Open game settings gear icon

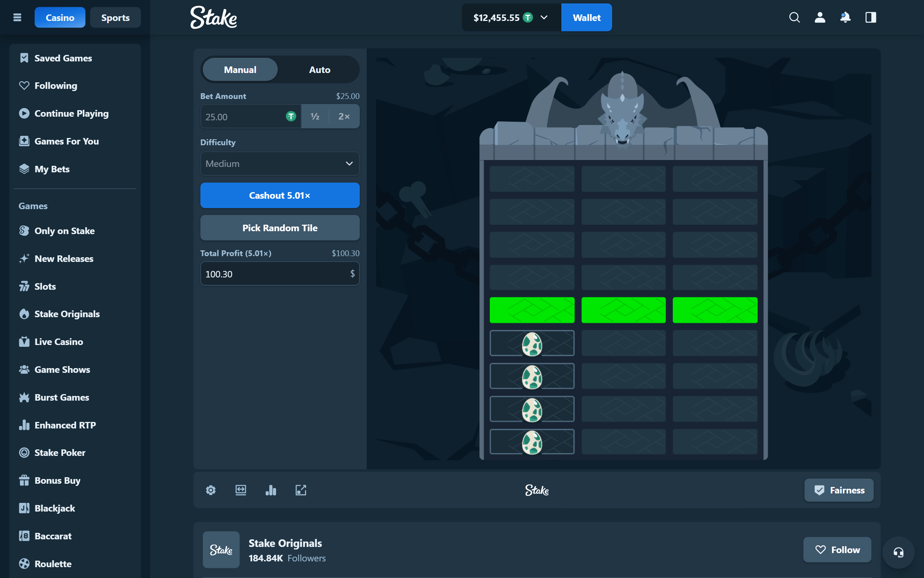[211, 490]
